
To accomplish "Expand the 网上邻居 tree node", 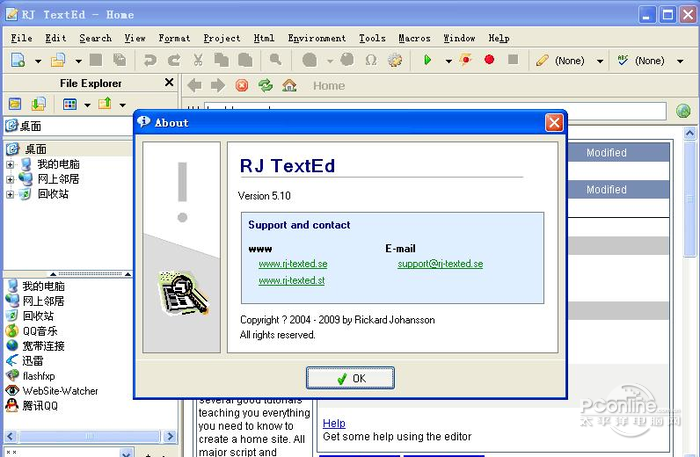I will pos(10,180).
